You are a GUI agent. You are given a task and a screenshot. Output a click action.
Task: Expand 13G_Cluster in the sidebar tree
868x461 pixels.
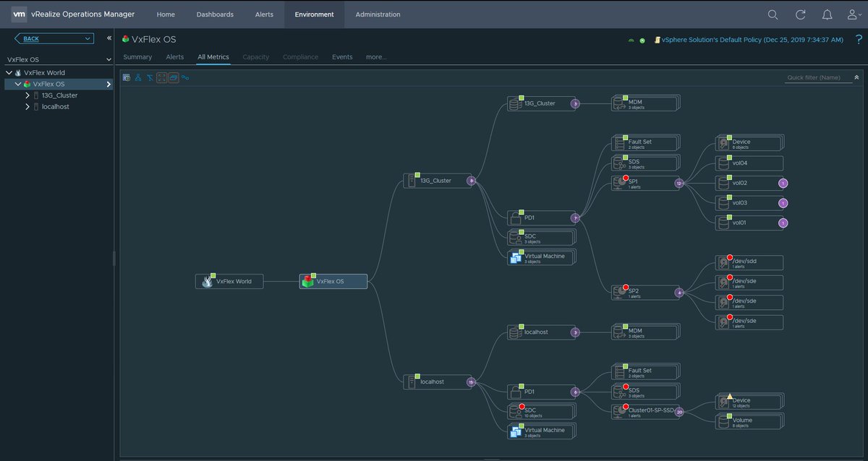(x=27, y=95)
